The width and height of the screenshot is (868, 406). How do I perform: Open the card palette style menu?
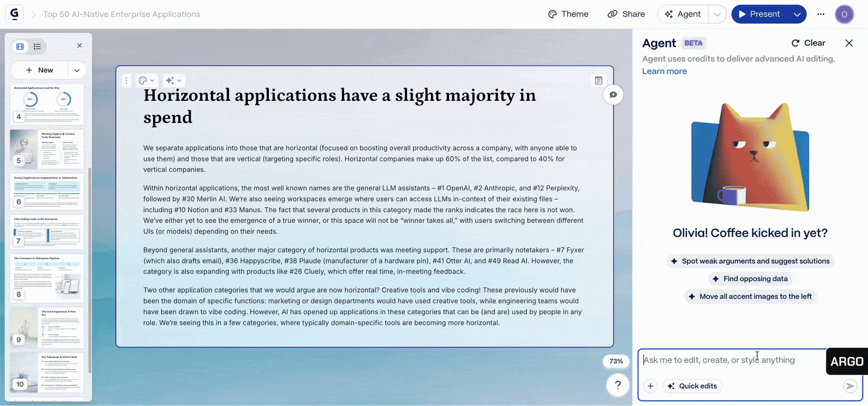click(146, 80)
